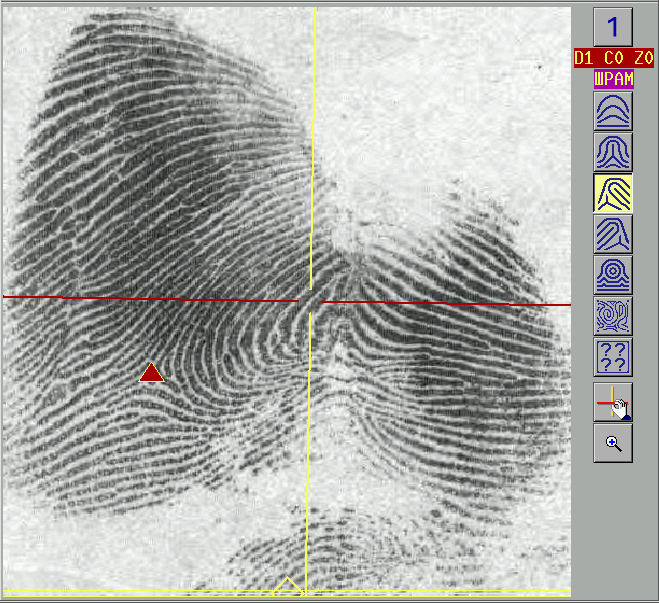Select the opposite-slant loop pattern icon
This screenshot has height=603, width=659.
[x=613, y=234]
